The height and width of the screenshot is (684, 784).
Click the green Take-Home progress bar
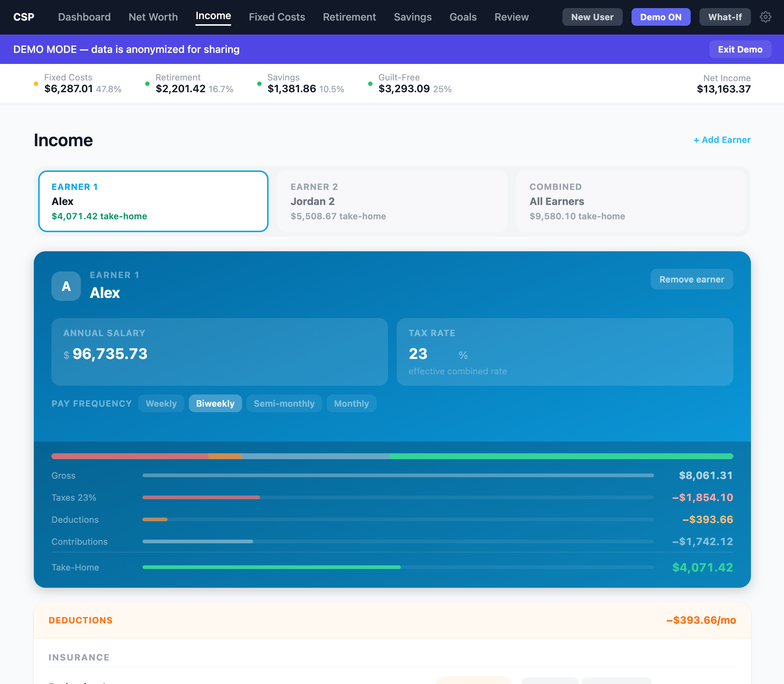tap(271, 567)
